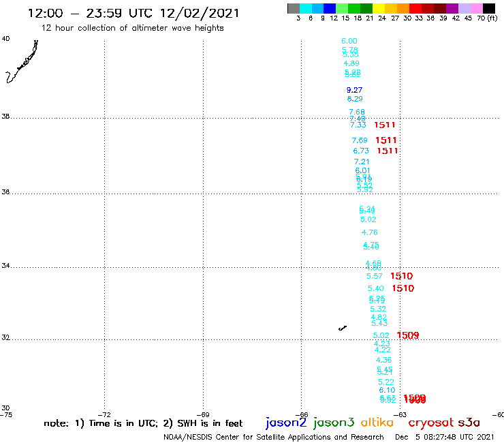Click the red 1510 beside 5.57
Viewport: 504px width, 443px height.
pyautogui.click(x=401, y=276)
